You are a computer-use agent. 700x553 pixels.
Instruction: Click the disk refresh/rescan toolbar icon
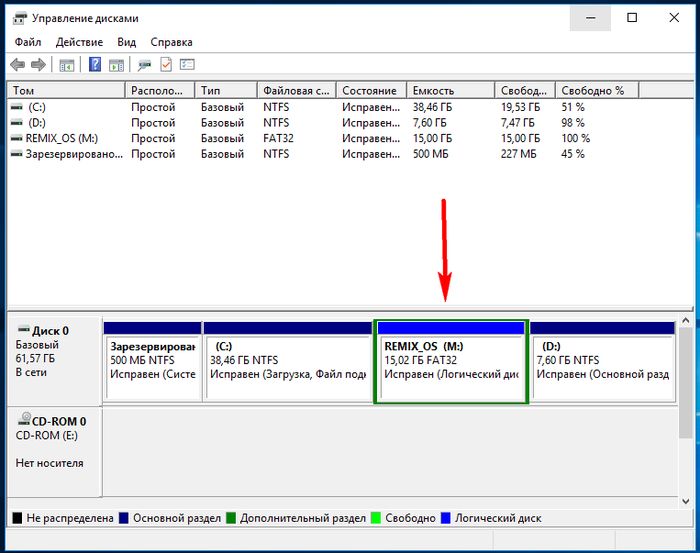coord(145,65)
